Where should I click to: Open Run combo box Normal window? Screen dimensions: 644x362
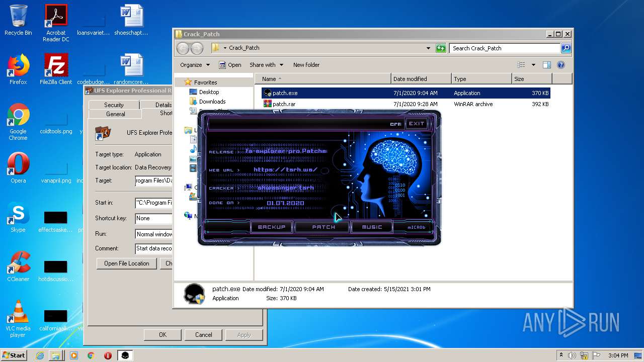tap(153, 234)
